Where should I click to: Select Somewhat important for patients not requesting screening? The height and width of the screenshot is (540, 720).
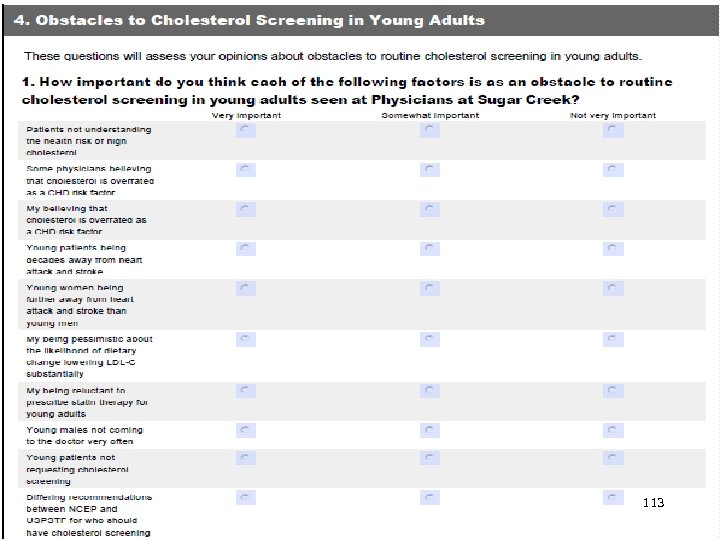click(x=427, y=458)
